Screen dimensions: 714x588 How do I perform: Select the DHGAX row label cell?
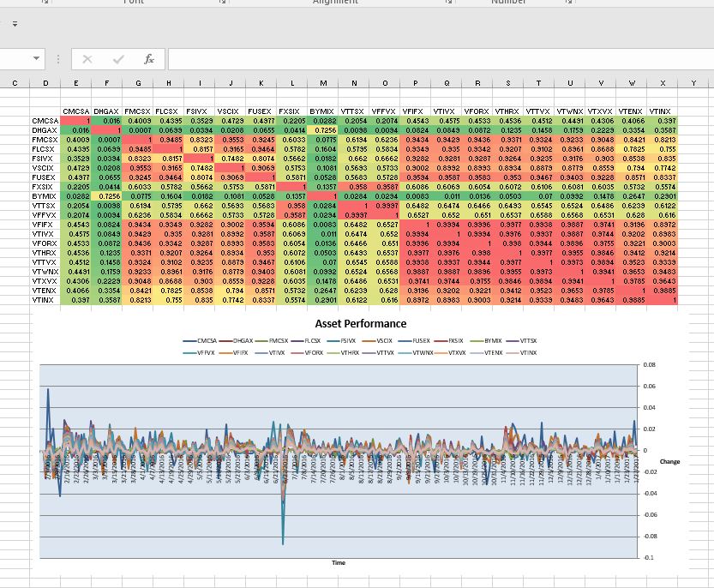pos(45,129)
